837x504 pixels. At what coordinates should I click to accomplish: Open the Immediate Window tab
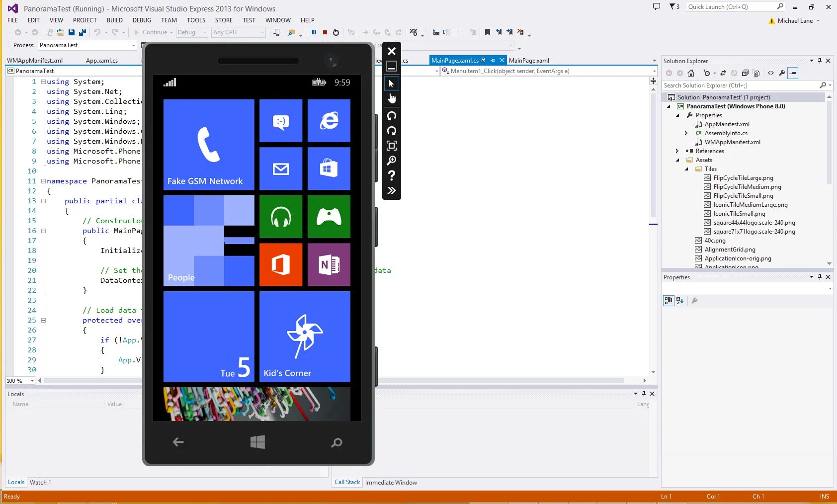click(x=391, y=483)
